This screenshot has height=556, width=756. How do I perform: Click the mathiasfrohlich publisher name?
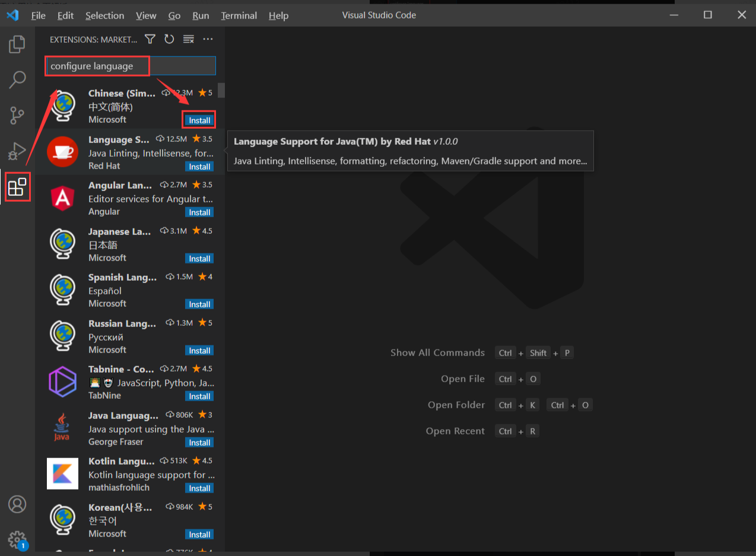[x=119, y=488]
